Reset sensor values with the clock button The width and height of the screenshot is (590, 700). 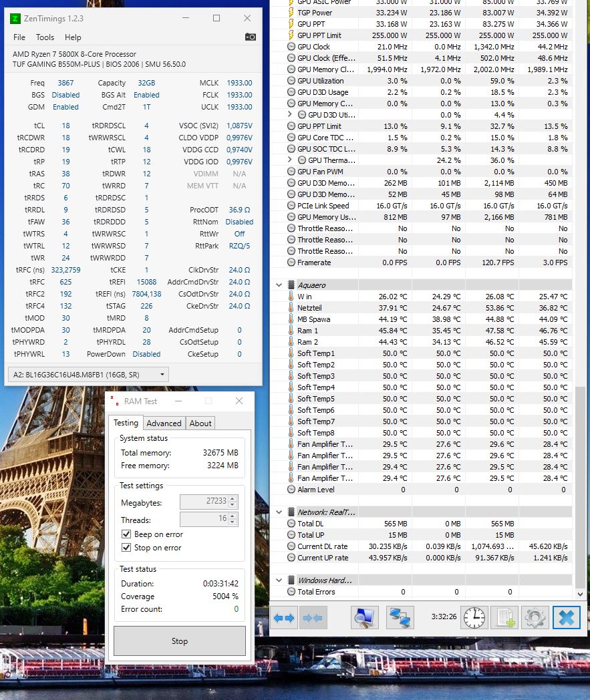(474, 618)
